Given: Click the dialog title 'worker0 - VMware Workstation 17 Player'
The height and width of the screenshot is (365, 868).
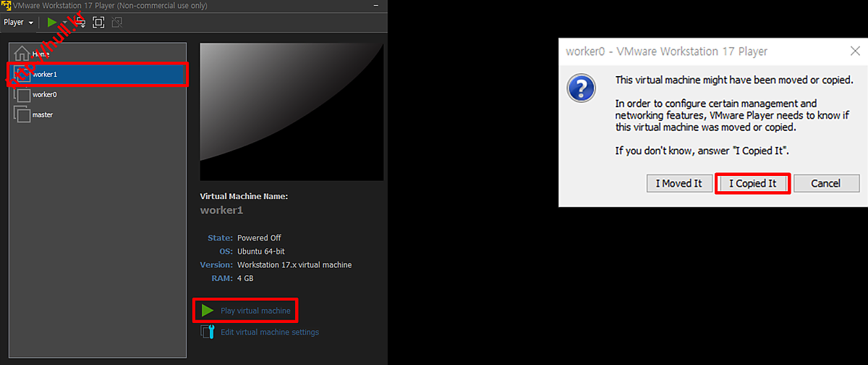Looking at the screenshot, I should coord(666,51).
